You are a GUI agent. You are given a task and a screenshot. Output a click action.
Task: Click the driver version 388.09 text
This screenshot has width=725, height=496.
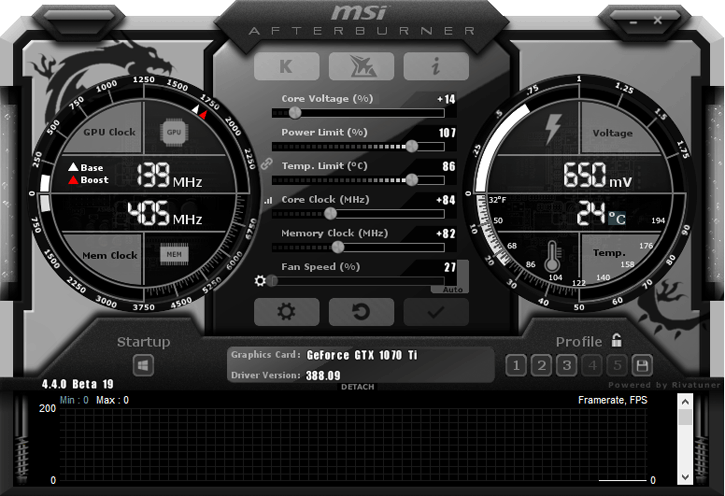pyautogui.click(x=323, y=375)
